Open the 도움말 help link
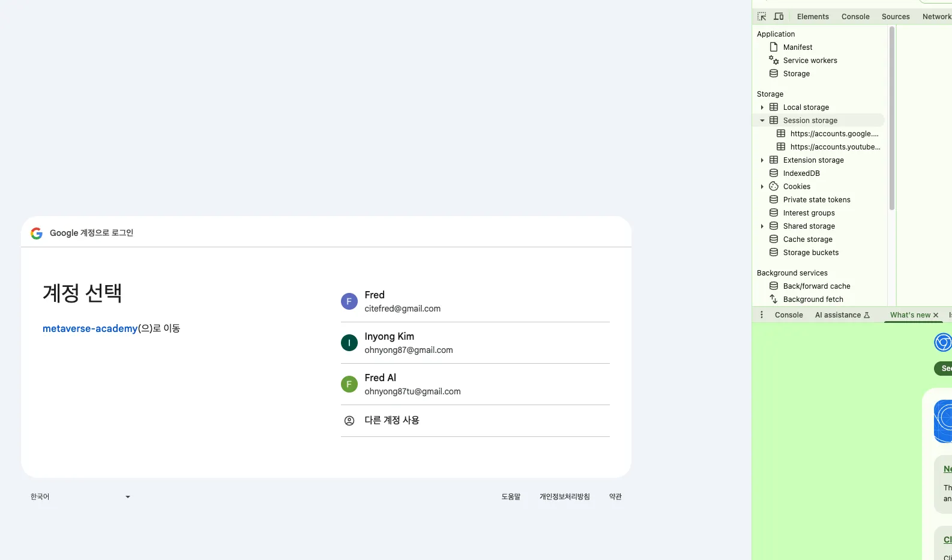Viewport: 952px width, 560px height. (x=511, y=496)
